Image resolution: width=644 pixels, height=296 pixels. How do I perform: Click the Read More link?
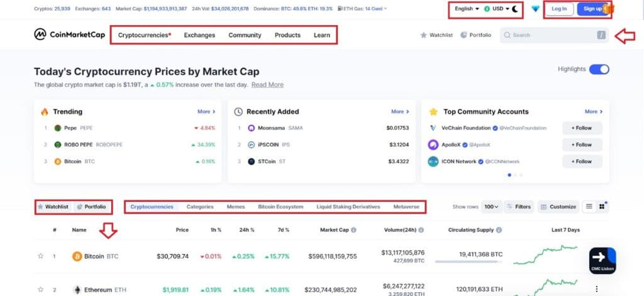tap(267, 85)
